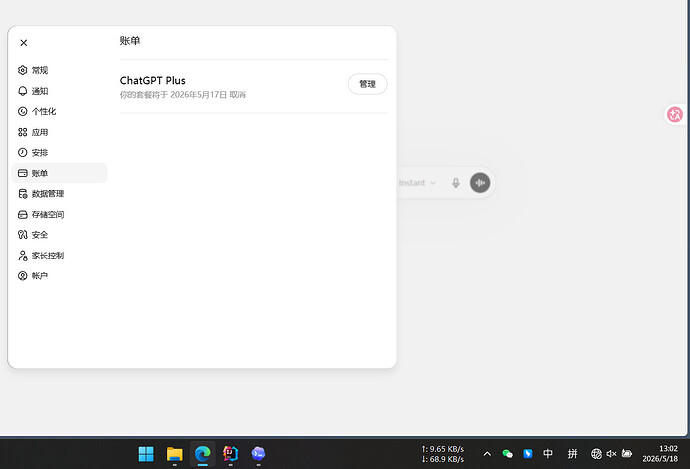Viewport: 690px width, 469px height.
Task: Click the muted volume tray icon
Action: [611, 454]
